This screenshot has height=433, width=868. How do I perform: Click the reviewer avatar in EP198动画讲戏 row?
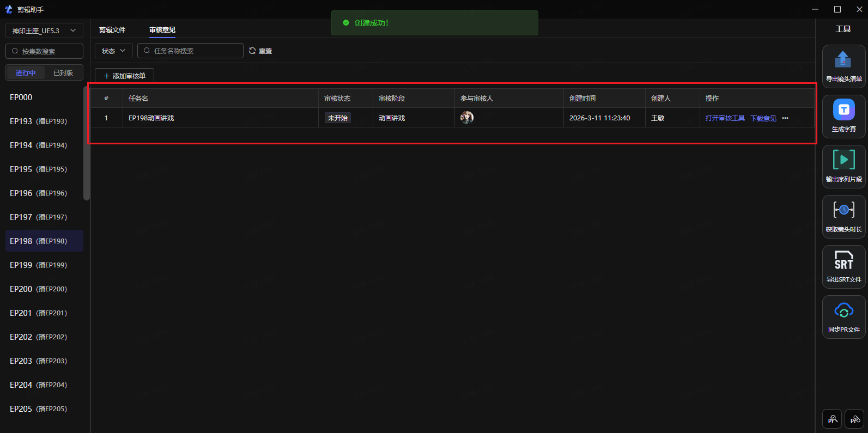[x=467, y=118]
